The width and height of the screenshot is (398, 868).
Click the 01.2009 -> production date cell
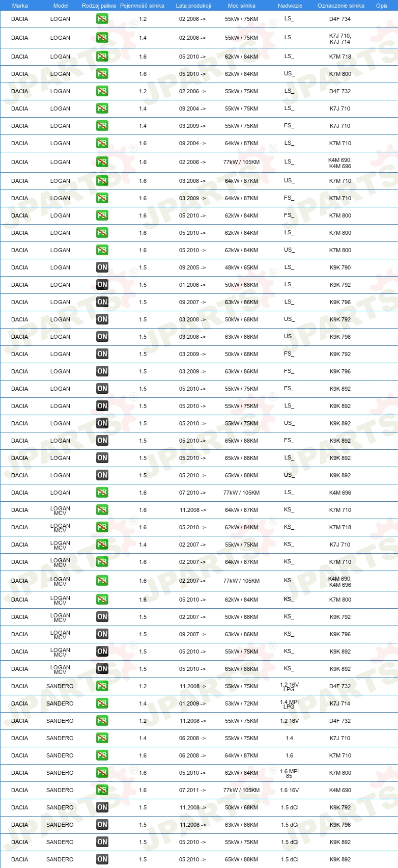coord(192,703)
